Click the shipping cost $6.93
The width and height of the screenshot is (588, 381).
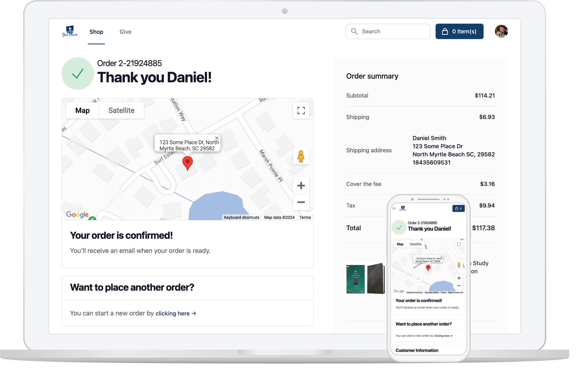[487, 117]
